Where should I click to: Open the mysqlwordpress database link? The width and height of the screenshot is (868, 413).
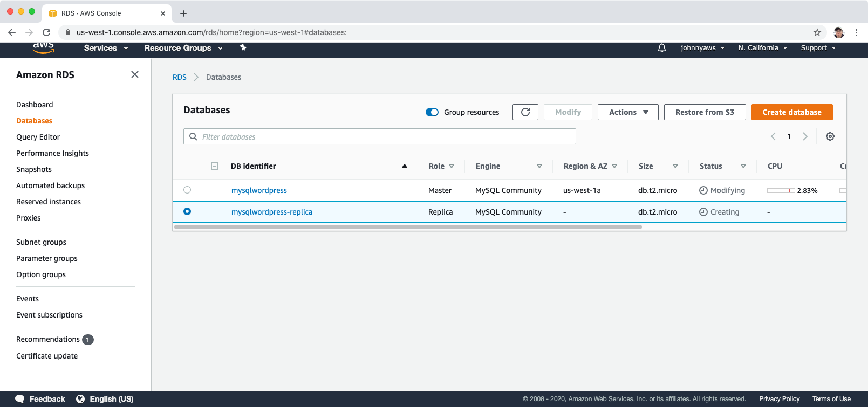(x=259, y=190)
